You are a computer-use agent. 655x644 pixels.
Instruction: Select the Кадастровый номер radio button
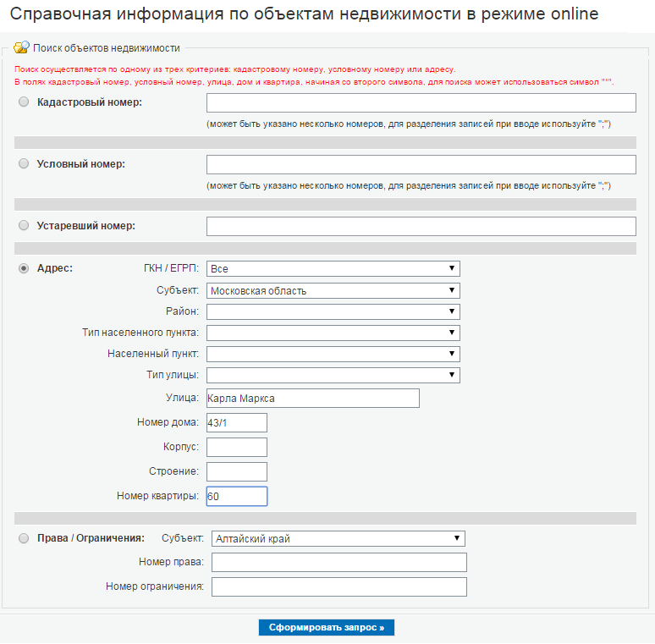click(24, 102)
